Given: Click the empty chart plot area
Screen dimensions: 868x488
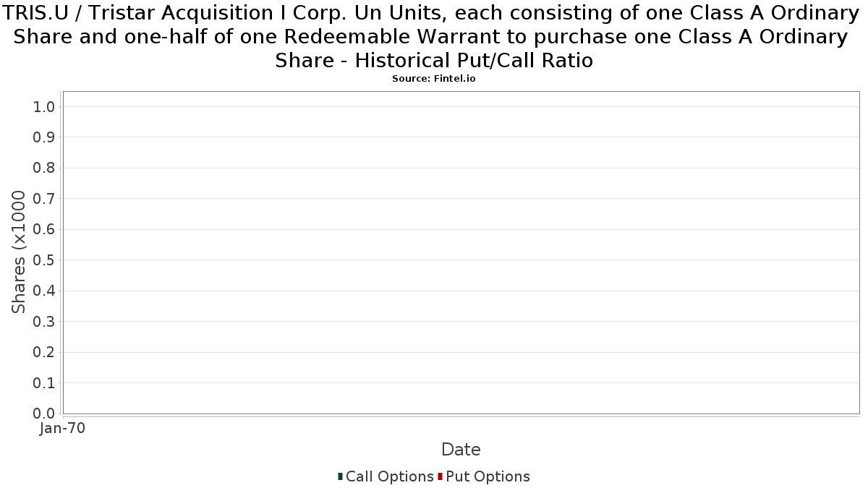Looking at the screenshot, I should point(461,252).
